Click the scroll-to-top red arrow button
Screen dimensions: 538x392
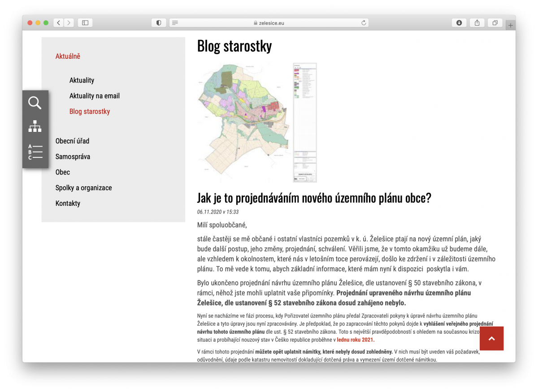point(491,338)
